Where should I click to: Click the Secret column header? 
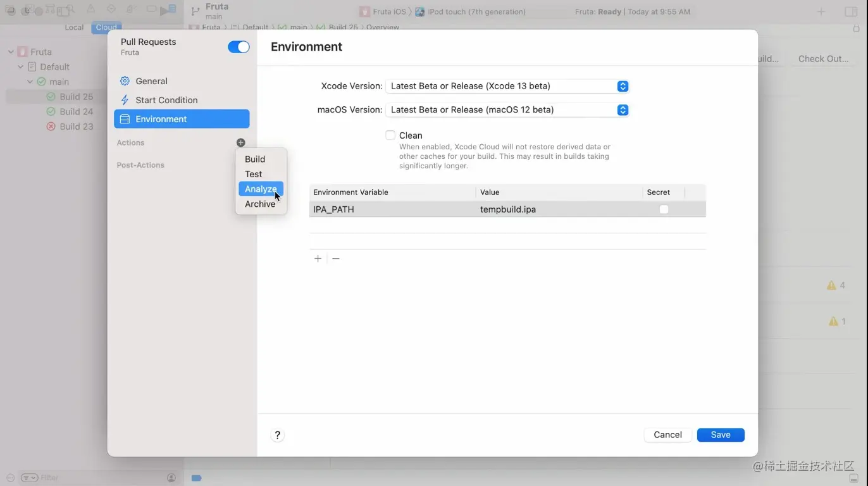(664, 192)
